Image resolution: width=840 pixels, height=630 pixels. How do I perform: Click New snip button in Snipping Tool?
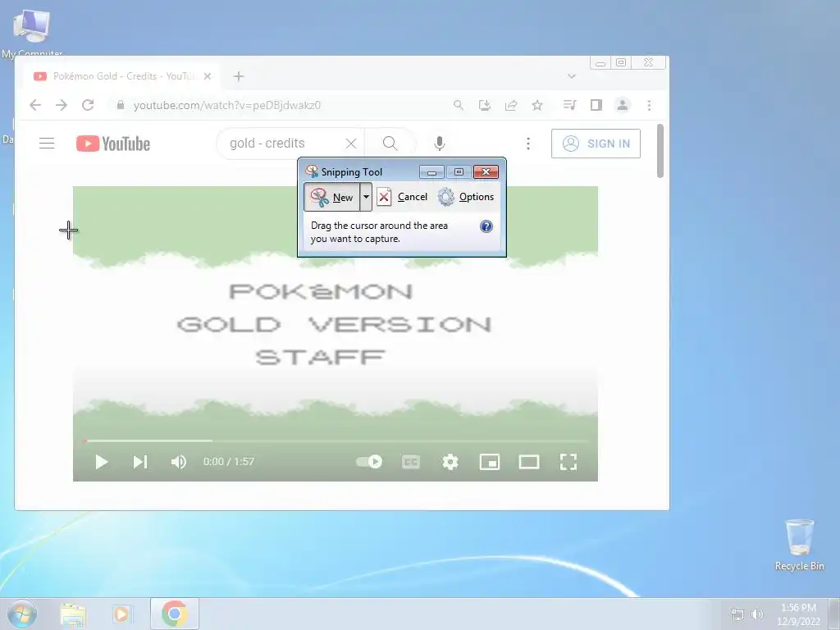331,197
